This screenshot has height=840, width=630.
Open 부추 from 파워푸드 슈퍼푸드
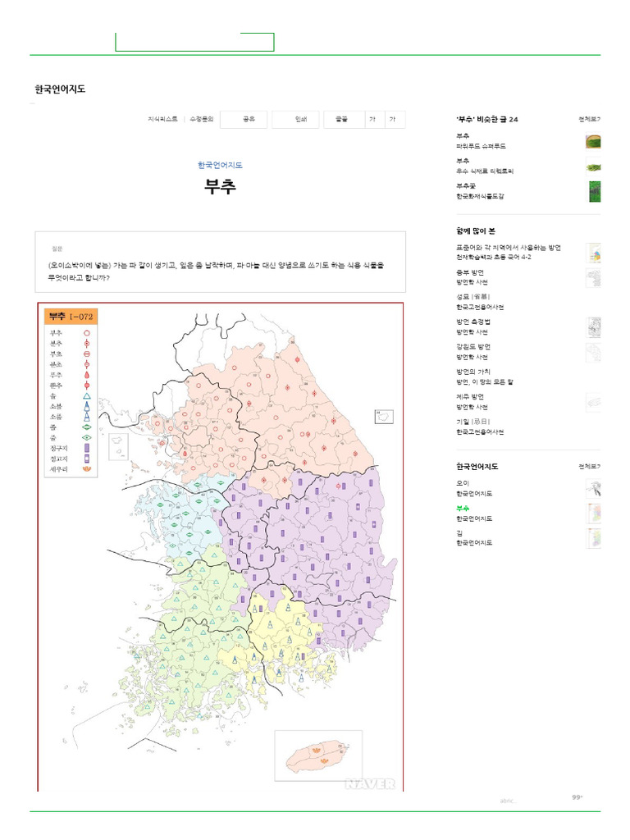pyautogui.click(x=463, y=136)
